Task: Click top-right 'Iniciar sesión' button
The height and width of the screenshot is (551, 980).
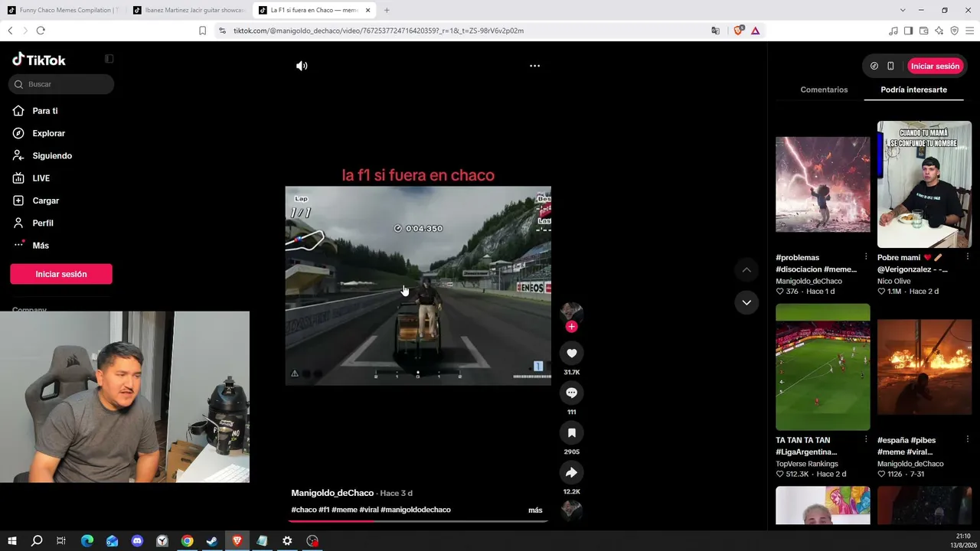Action: (935, 66)
